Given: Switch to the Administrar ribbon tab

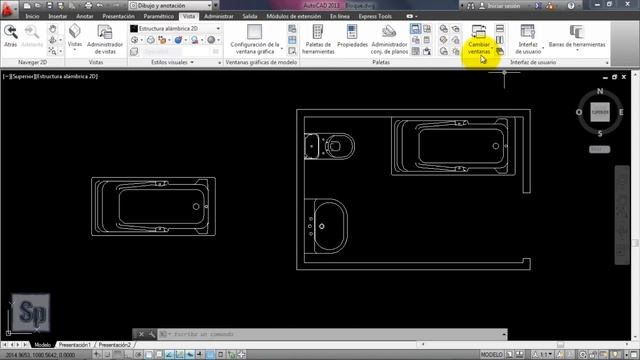Looking at the screenshot, I should 219,16.
